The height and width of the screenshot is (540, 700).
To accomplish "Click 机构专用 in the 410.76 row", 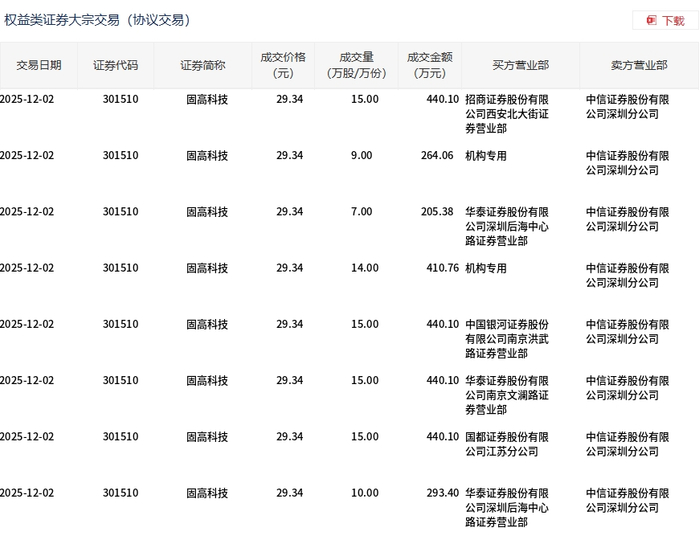I will (486, 268).
